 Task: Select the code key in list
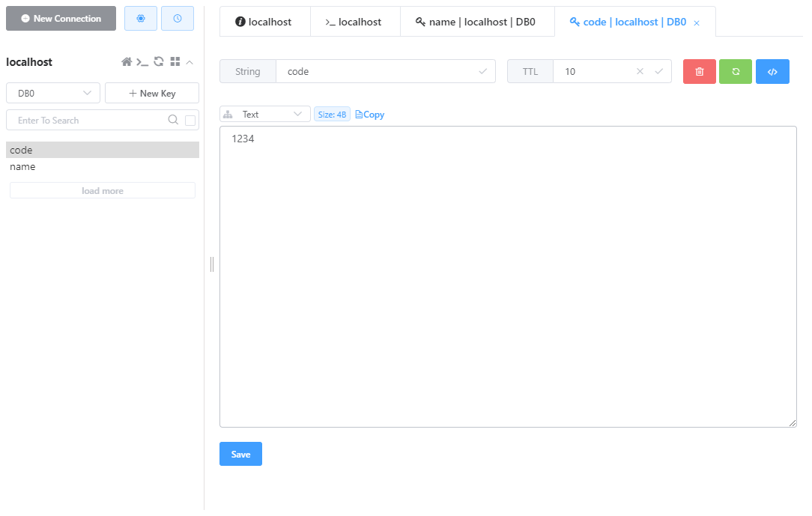click(x=103, y=150)
